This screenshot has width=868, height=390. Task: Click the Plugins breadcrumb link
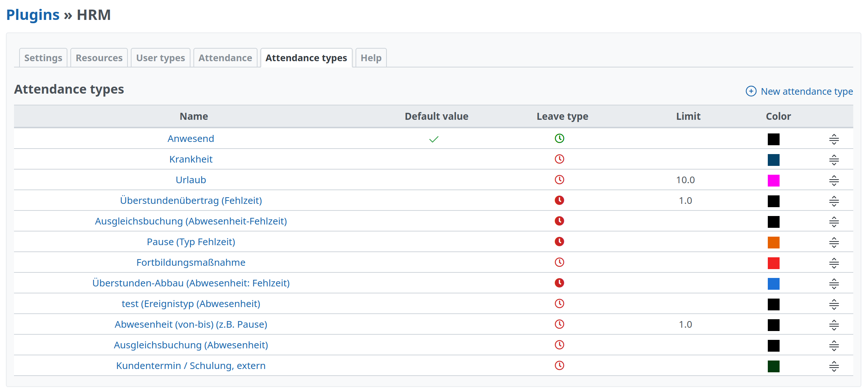(x=33, y=15)
